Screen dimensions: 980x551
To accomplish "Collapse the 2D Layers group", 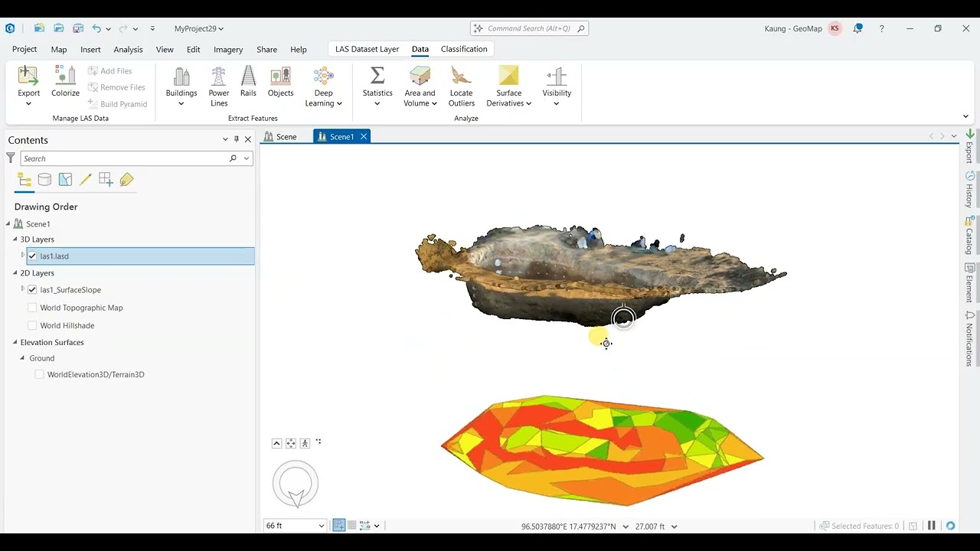I will [15, 273].
